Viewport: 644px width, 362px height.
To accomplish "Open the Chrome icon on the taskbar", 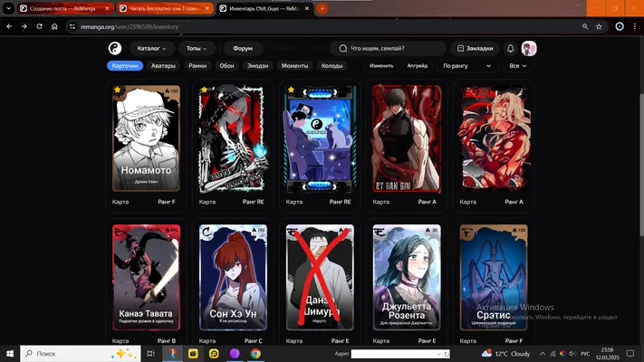I will point(255,353).
